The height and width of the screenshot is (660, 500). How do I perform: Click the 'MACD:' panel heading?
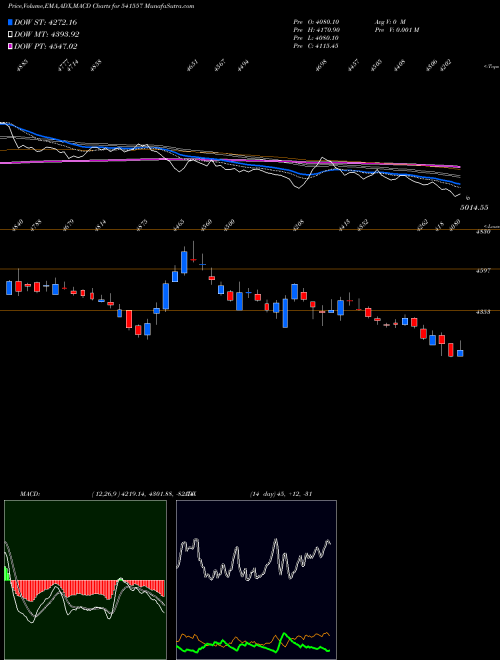pos(30,494)
